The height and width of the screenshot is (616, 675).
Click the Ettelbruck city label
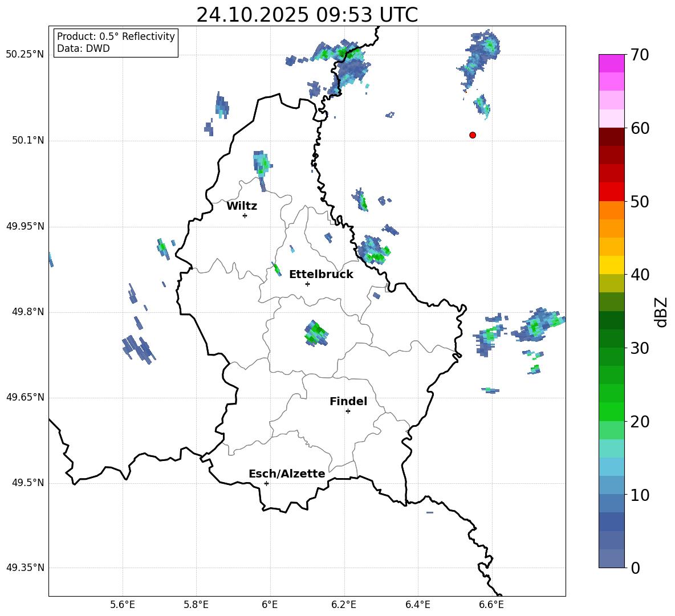coord(321,275)
